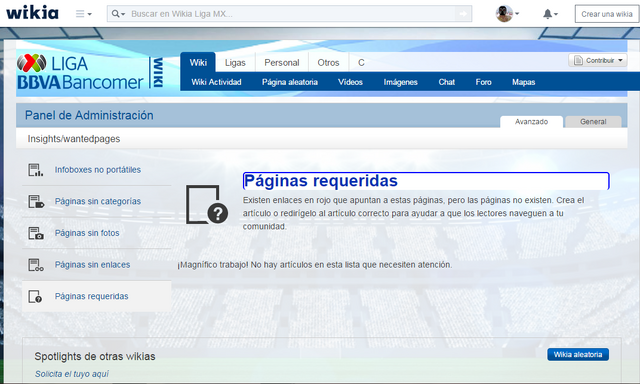Viewport: 640px width, 384px height.
Task: Open Chat in the navigation bar
Action: coord(447,82)
